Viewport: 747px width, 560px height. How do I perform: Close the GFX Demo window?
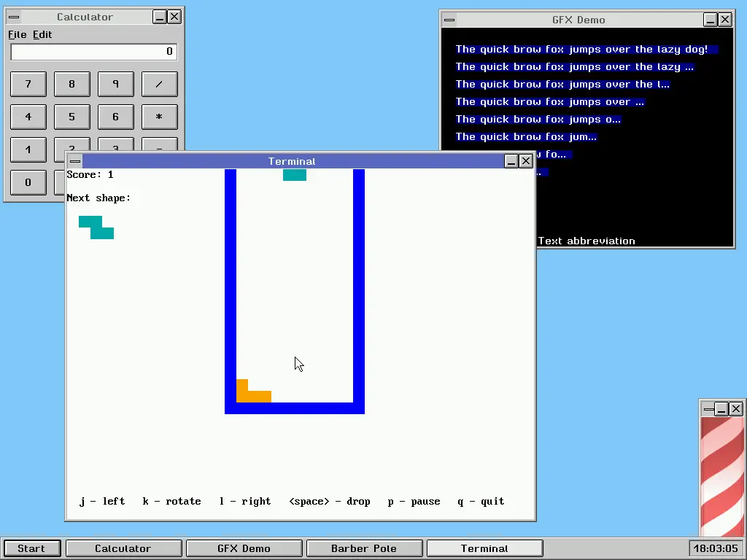pyautogui.click(x=725, y=20)
